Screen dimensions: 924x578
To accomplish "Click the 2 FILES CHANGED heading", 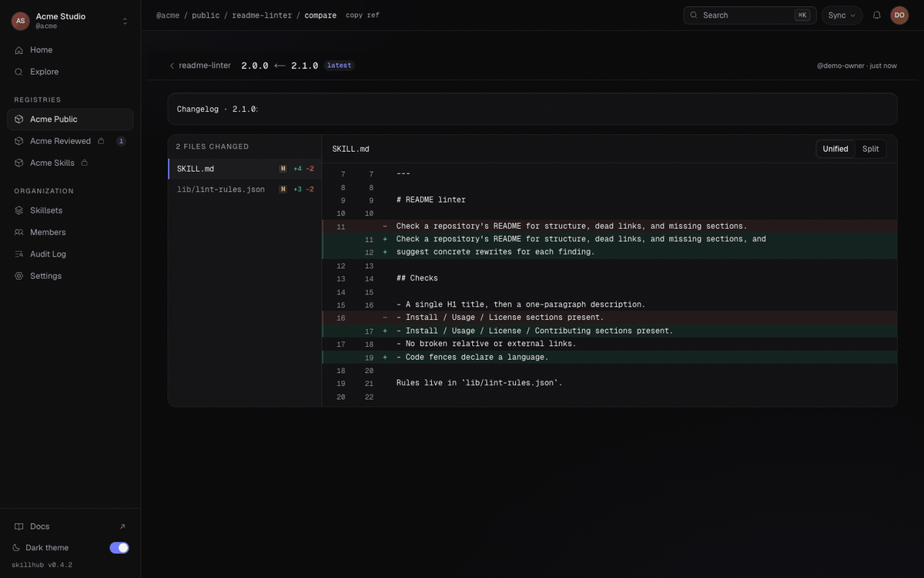I will [x=213, y=146].
